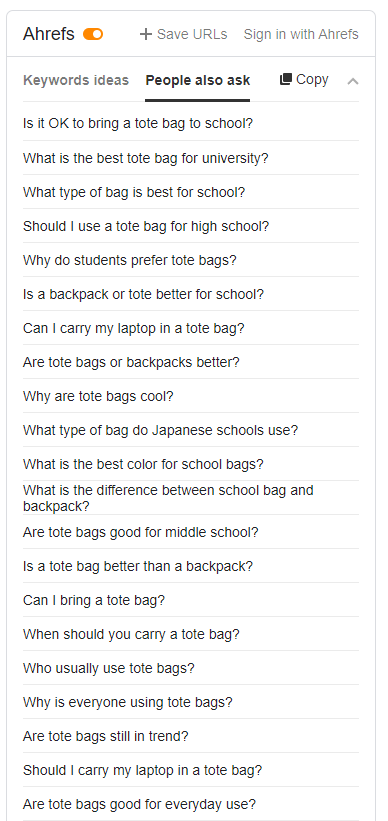This screenshot has height=821, width=388.
Task: Click the plus icon beside Save URLs
Action: pyautogui.click(x=145, y=35)
